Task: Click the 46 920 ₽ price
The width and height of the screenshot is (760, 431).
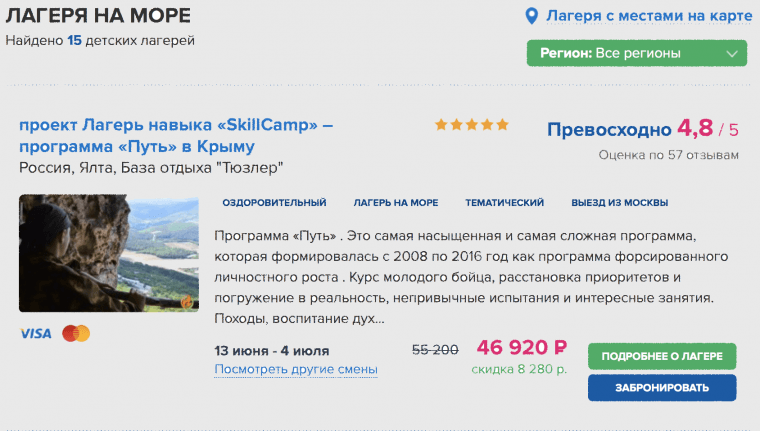Action: [x=521, y=348]
